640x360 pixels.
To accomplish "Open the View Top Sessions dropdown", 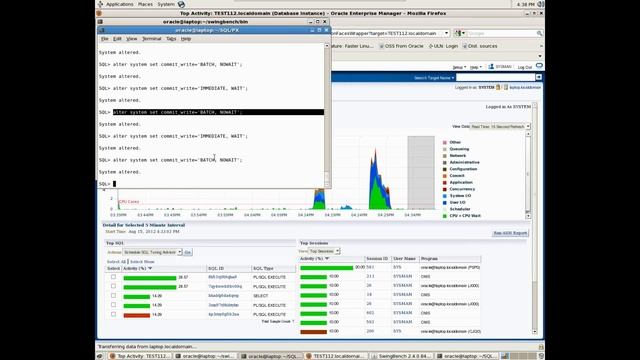I will point(324,251).
